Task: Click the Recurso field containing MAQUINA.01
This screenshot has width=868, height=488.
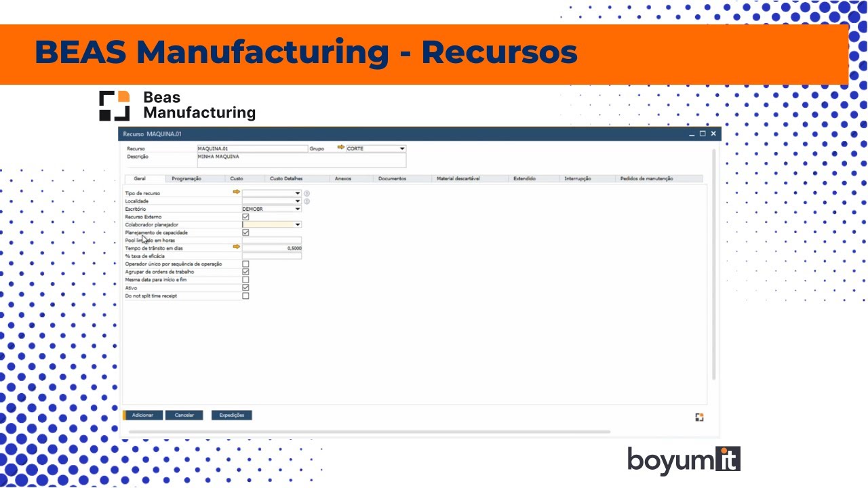Action: [252, 148]
